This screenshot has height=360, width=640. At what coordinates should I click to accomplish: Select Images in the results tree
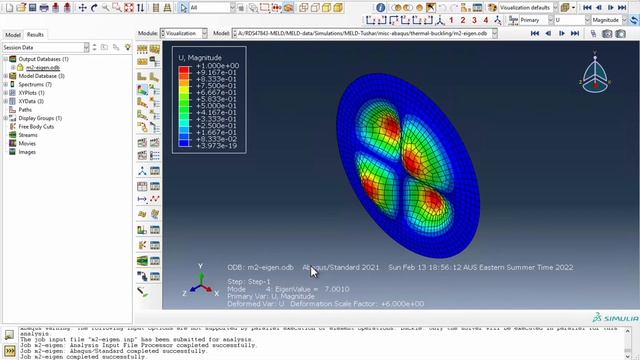(27, 152)
